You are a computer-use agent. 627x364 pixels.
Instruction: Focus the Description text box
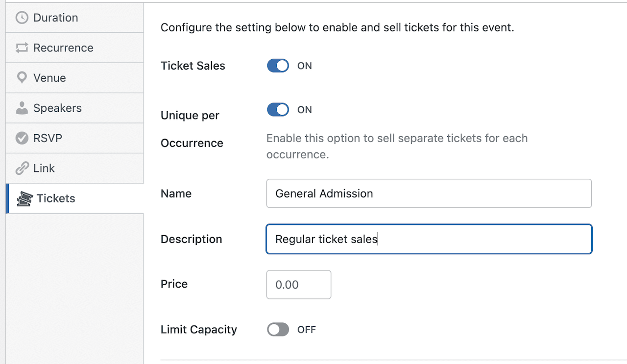click(x=429, y=239)
